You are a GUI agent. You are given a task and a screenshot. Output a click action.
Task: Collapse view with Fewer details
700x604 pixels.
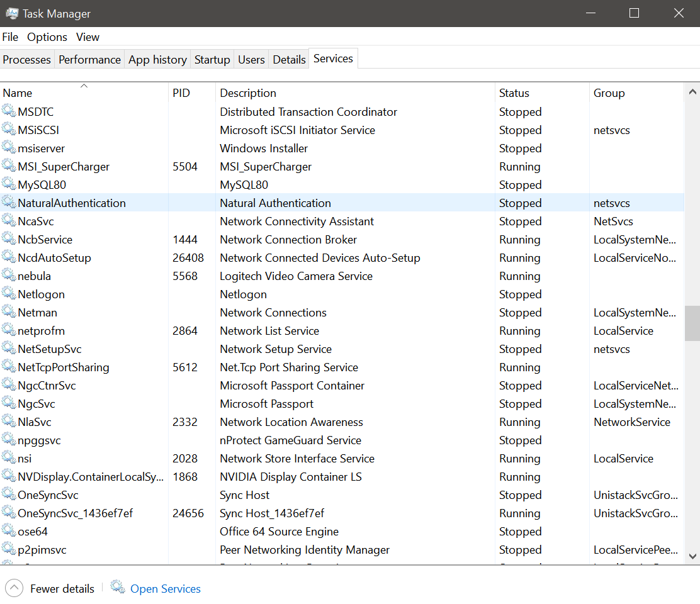(x=50, y=588)
